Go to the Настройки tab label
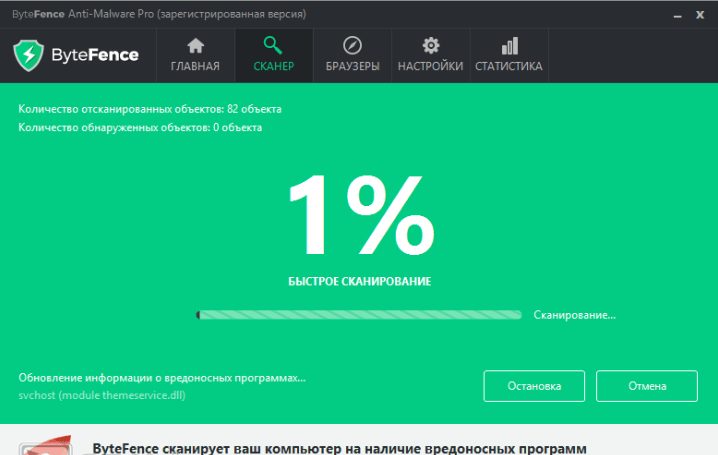Viewport: 718px width, 455px height. pyautogui.click(x=430, y=67)
